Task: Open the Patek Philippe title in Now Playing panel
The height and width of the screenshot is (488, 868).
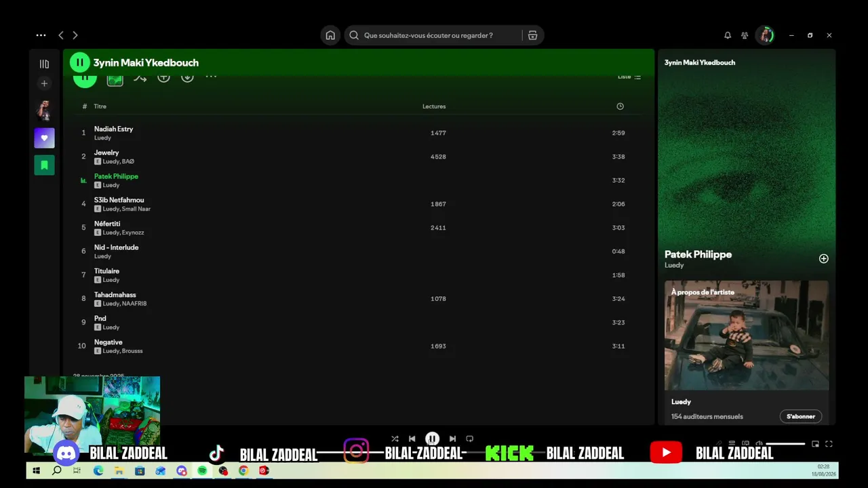Action: click(698, 254)
